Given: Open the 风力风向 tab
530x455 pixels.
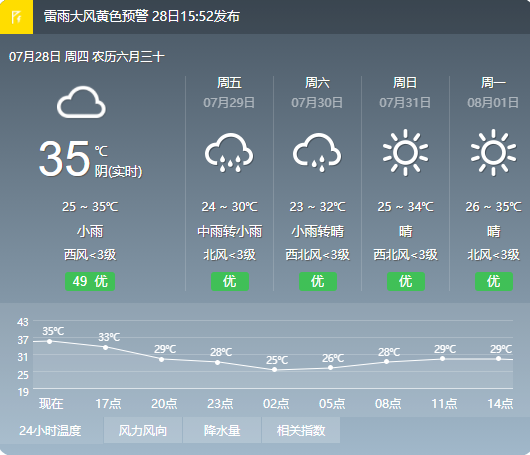Looking at the screenshot, I should click(x=143, y=430).
